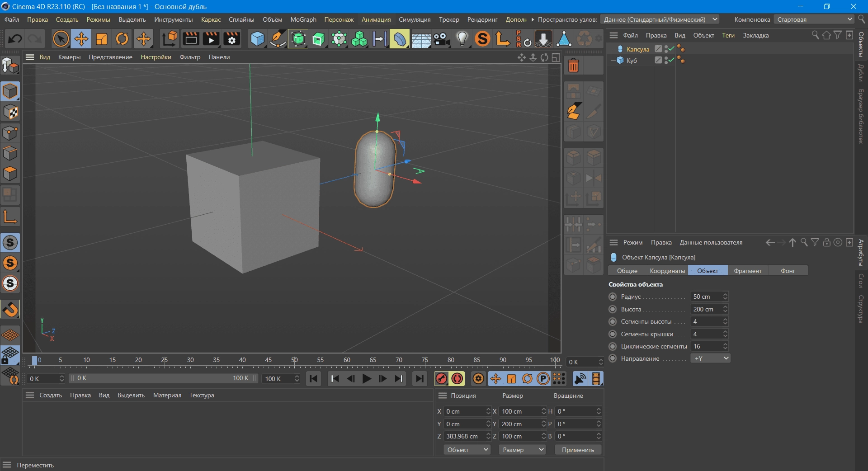
Task: Click Высота value stepper arrows
Action: pos(725,309)
